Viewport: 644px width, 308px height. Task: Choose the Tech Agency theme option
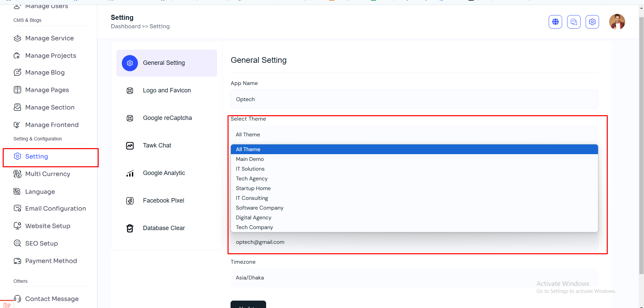click(252, 179)
